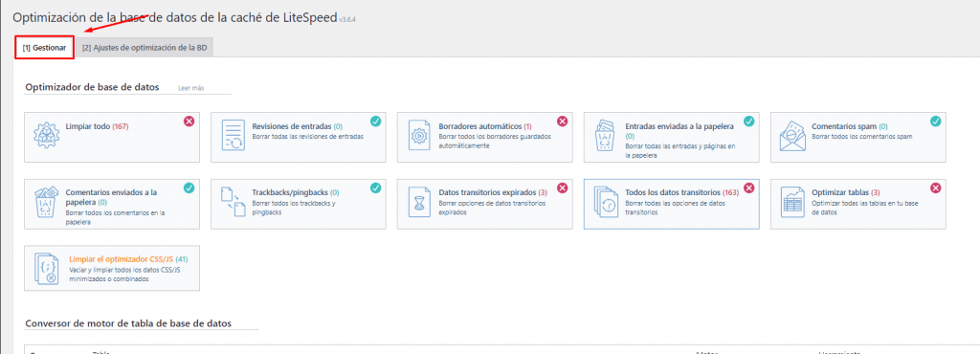Select Limpiar el optimizador CSS/JS (41) title
980x354 pixels.
pos(128,258)
